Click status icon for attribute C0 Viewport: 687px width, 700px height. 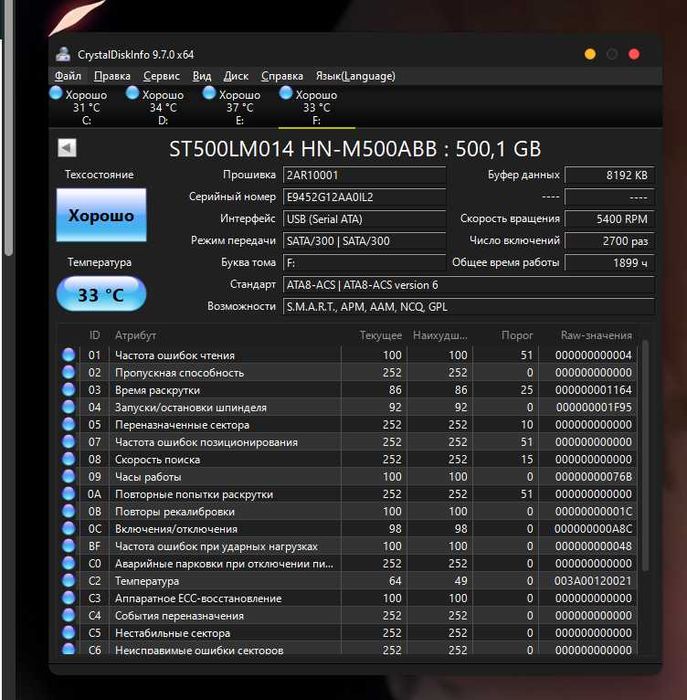click(68, 563)
